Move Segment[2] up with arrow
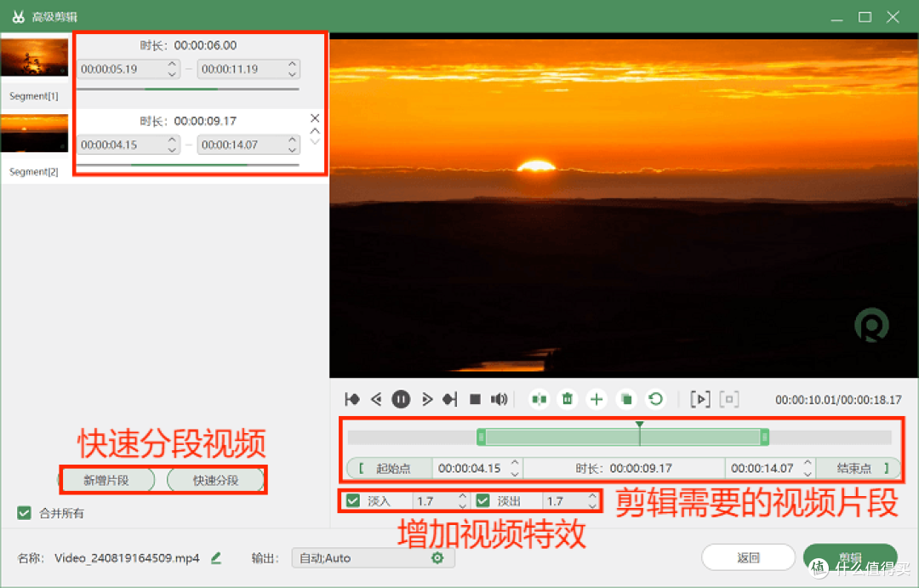919x588 pixels. click(x=315, y=131)
